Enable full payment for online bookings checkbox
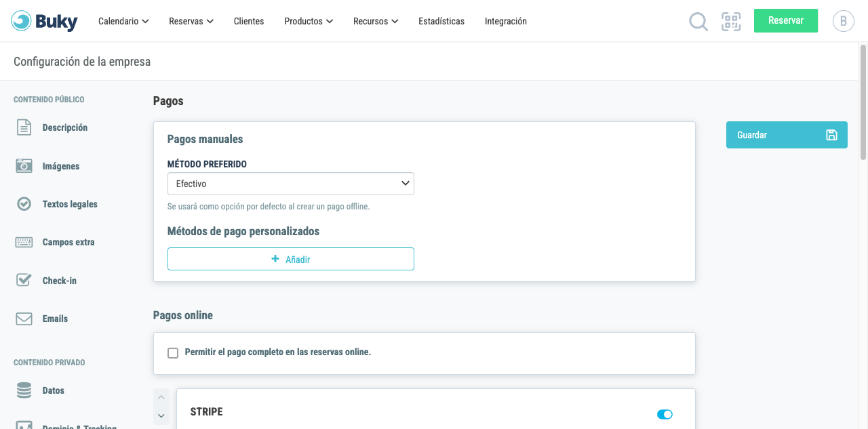 point(173,353)
